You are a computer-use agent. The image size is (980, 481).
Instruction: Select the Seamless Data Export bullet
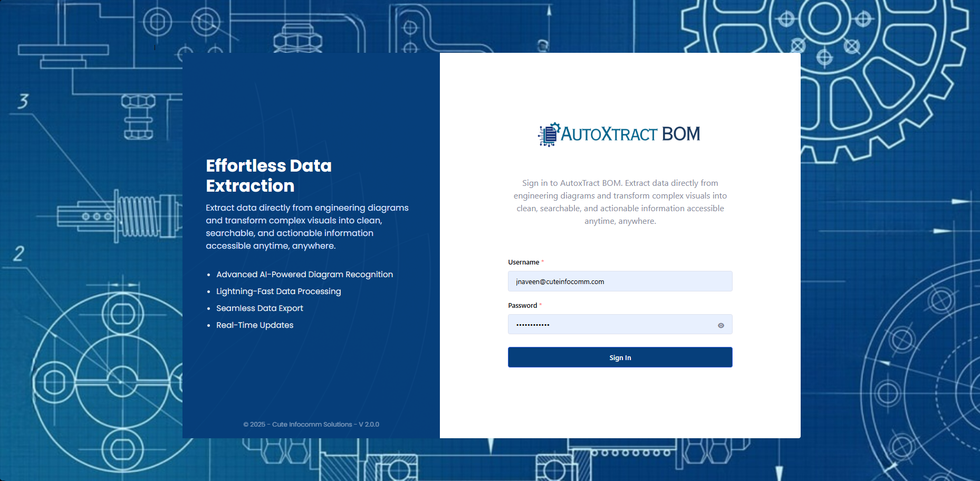260,308
